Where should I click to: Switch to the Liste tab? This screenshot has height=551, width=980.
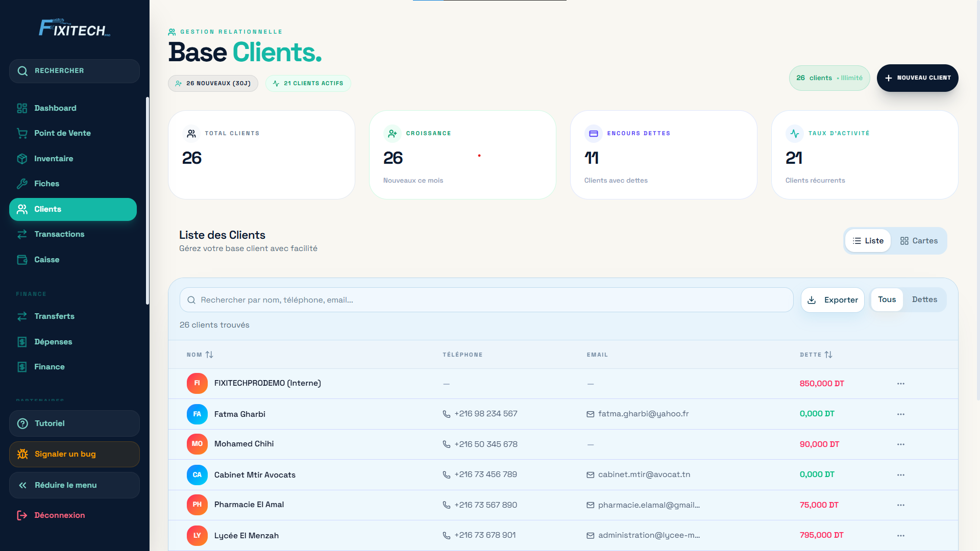868,240
